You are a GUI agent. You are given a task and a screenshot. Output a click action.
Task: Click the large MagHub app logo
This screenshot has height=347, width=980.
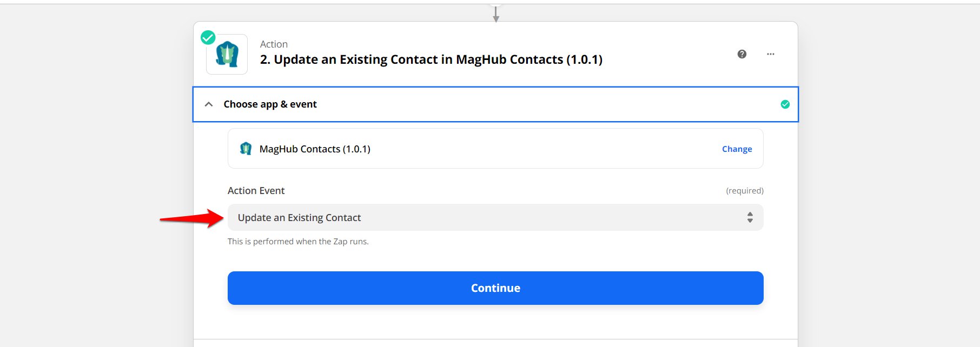(x=227, y=55)
